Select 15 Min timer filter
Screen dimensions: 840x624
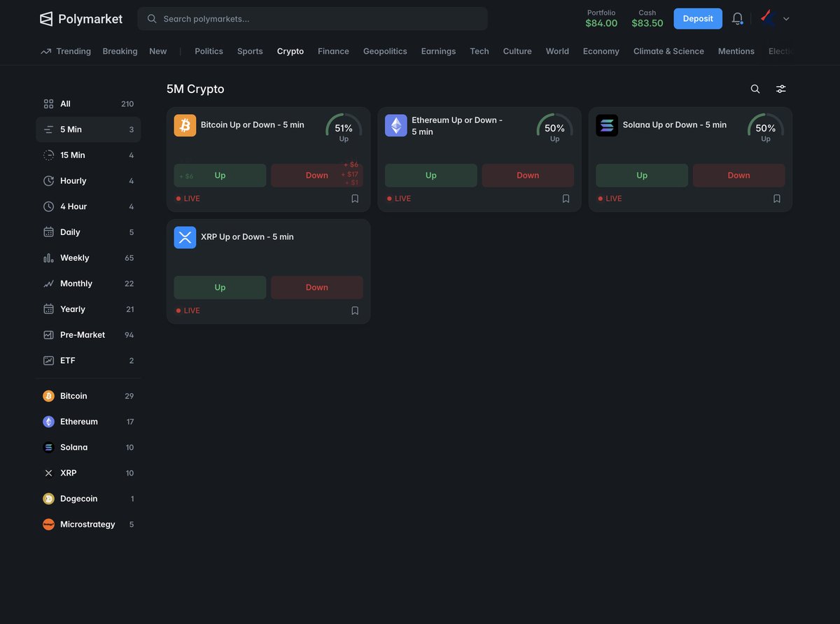pos(88,155)
